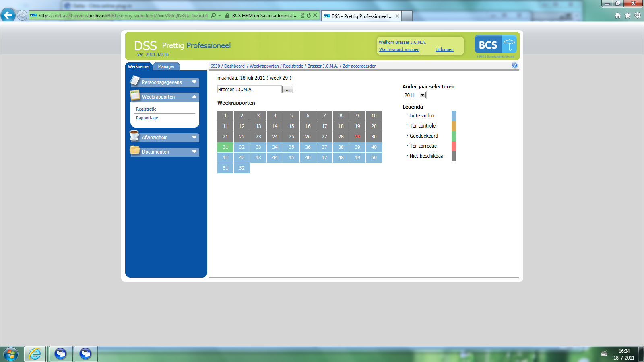This screenshot has height=362, width=644.
Task: Open week 31 green report cell
Action: (225, 147)
